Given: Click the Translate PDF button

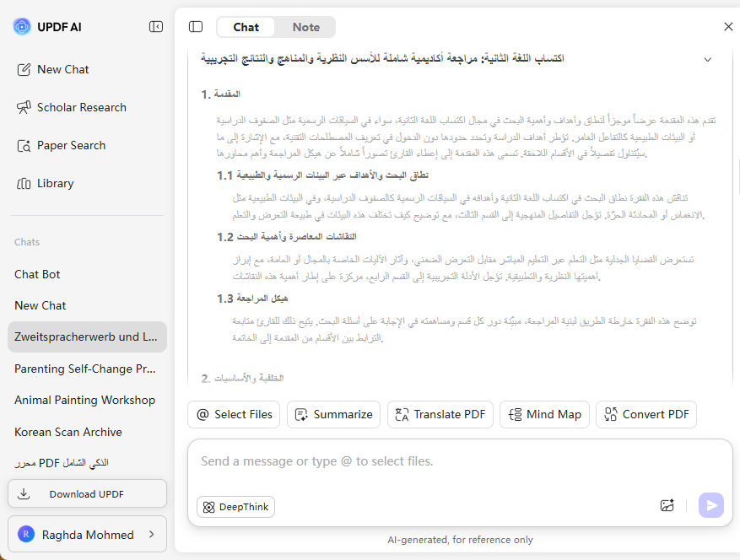Looking at the screenshot, I should pos(440,415).
